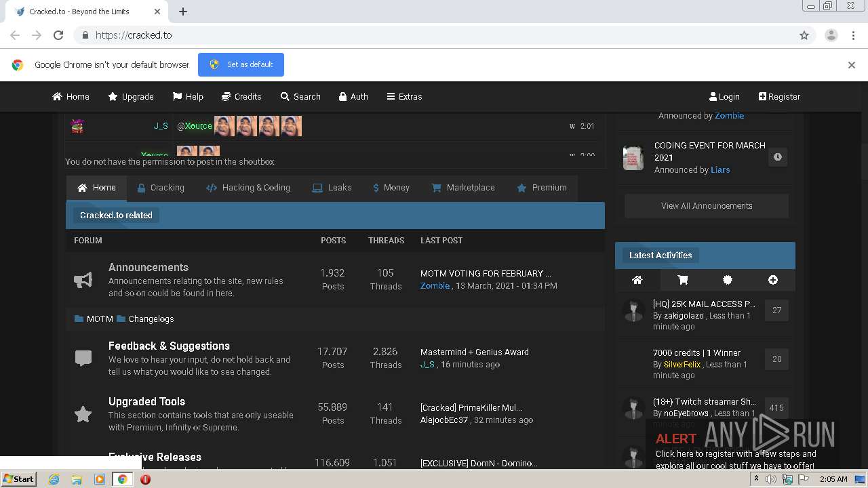Viewport: 868px width, 488px height.
Task: Click the View All Announcements button
Action: 707,206
